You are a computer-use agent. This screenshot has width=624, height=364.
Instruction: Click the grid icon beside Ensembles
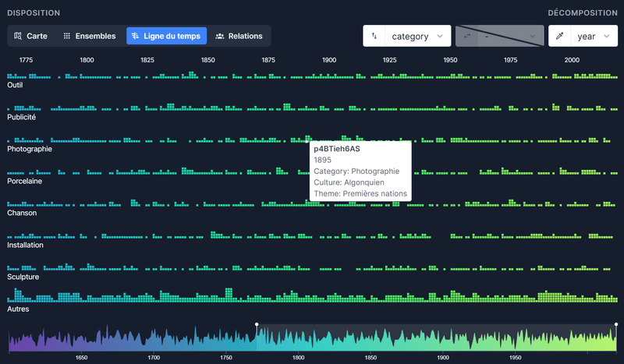click(67, 36)
